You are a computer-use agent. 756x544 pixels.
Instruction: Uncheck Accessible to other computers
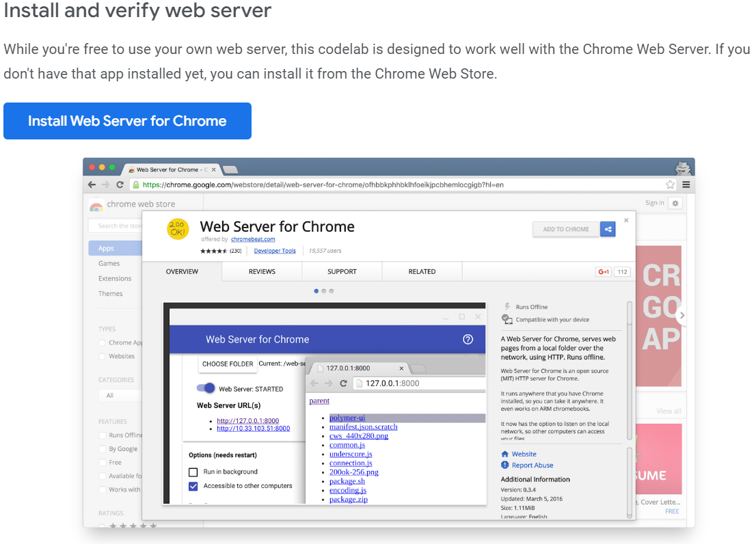(193, 487)
